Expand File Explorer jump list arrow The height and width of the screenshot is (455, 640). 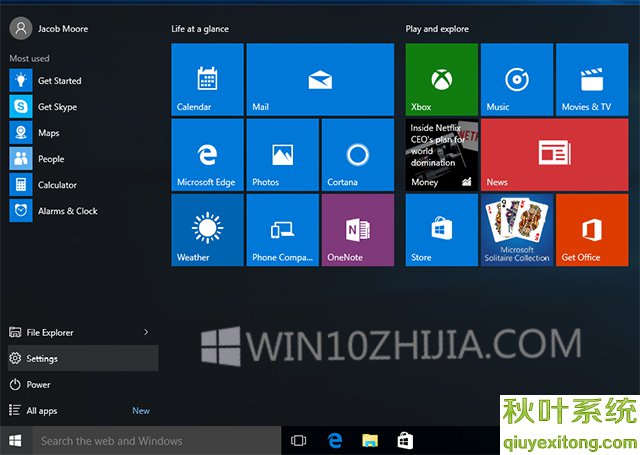click(x=146, y=332)
